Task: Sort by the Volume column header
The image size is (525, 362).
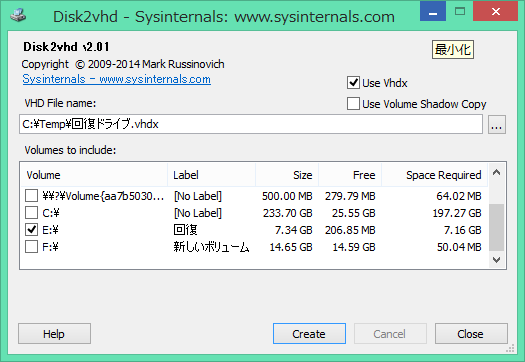Action: 94,175
